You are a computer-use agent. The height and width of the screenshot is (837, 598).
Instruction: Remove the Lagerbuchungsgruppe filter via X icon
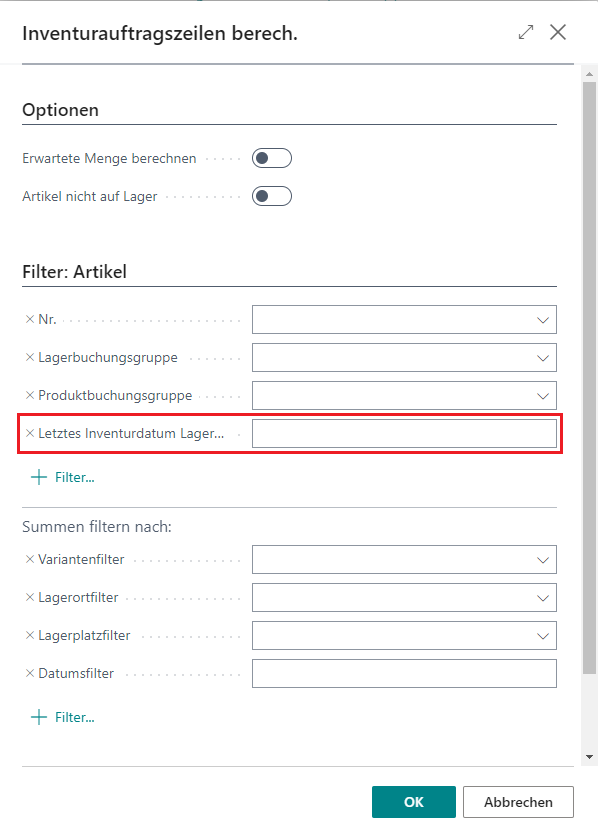(x=30, y=357)
